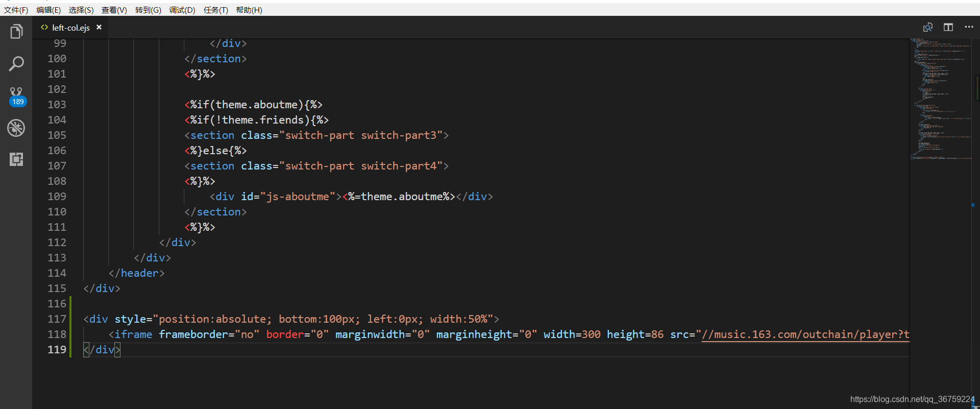Open the Explorer files view
This screenshot has height=409, width=980.
(16, 32)
